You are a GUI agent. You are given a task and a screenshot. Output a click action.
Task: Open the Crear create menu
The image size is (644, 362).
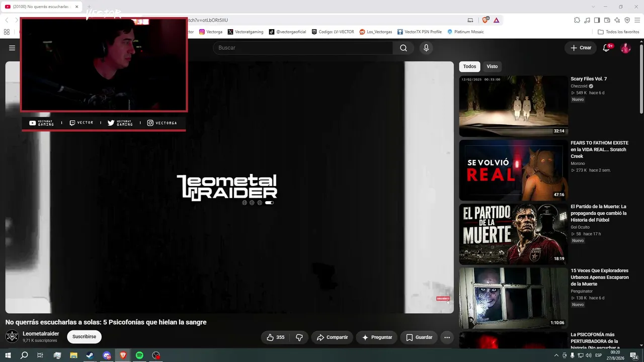[x=581, y=48]
